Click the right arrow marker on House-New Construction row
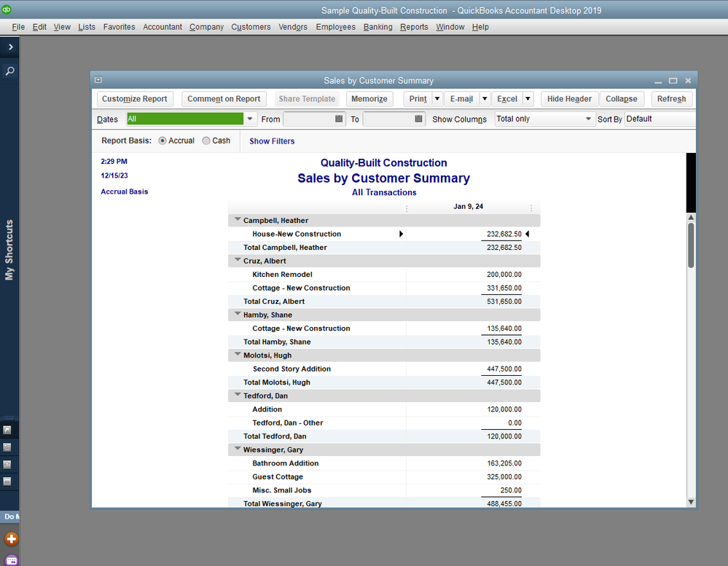The width and height of the screenshot is (728, 566). (401, 234)
